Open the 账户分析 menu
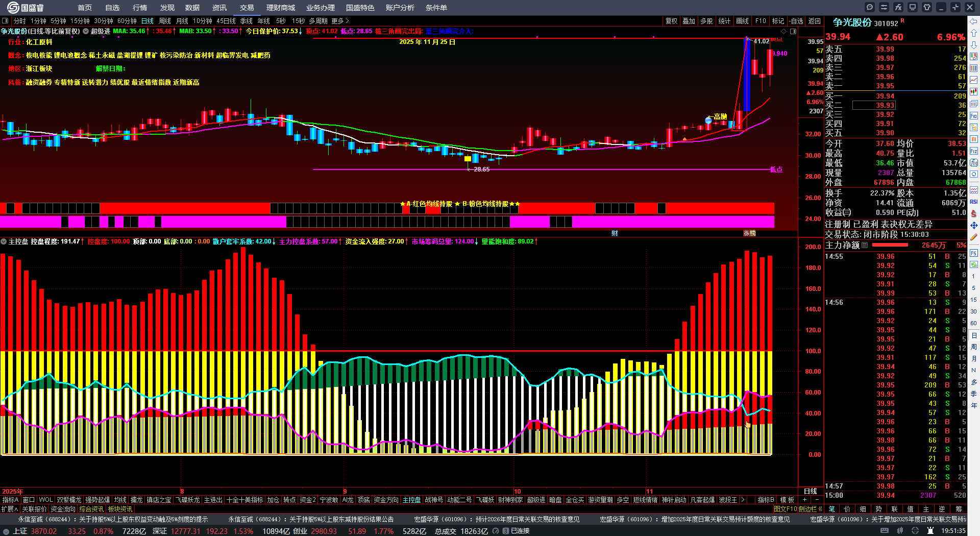 [400, 8]
